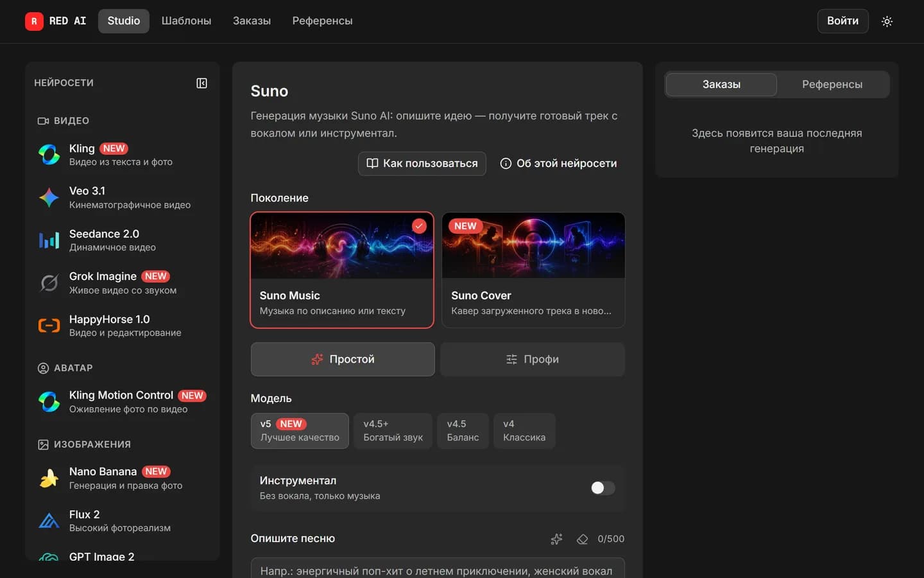Click the Kling neural network icon

coord(49,154)
